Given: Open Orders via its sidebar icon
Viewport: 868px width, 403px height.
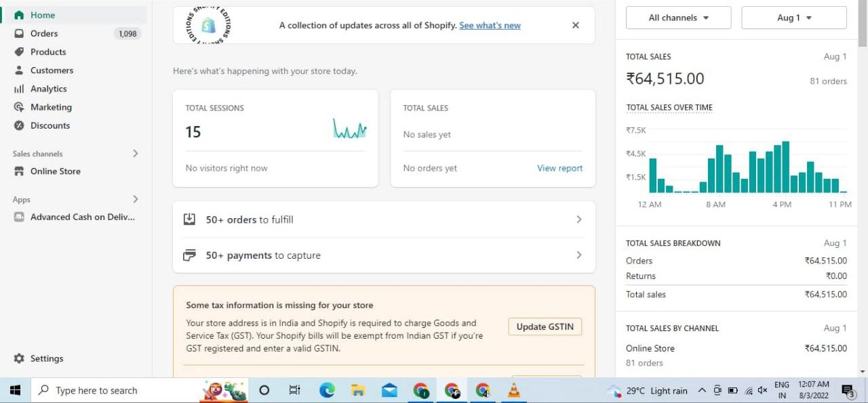Looking at the screenshot, I should 19,33.
